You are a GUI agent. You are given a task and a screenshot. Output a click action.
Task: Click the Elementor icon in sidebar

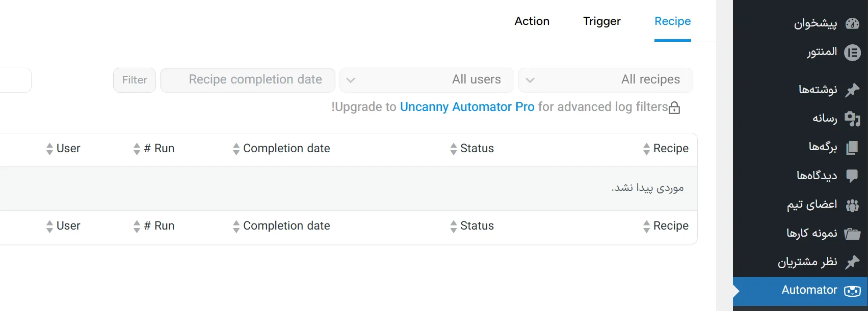pos(852,52)
